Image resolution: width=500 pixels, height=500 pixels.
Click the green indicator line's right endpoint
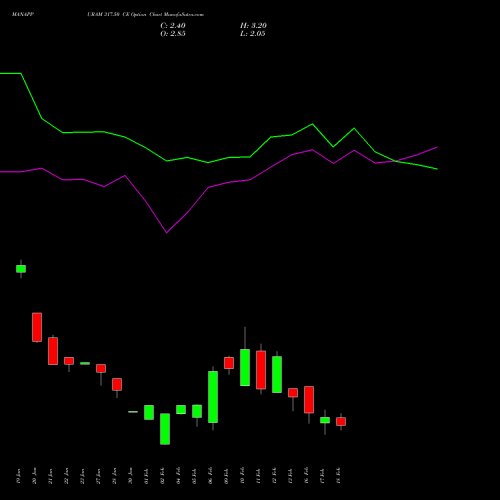[437, 169]
